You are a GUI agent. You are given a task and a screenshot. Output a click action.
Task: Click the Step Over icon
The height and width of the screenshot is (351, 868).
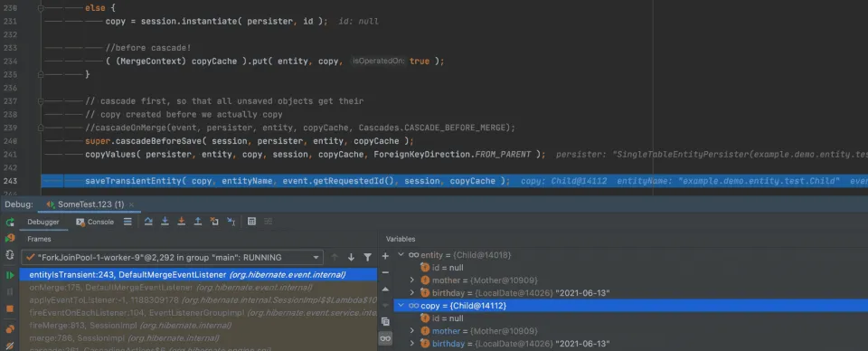click(x=147, y=222)
